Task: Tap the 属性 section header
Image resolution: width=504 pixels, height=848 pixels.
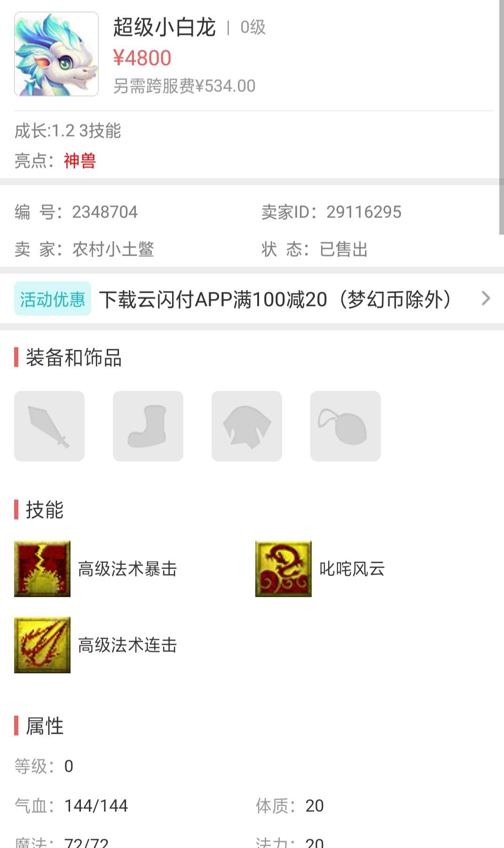Action: click(45, 726)
